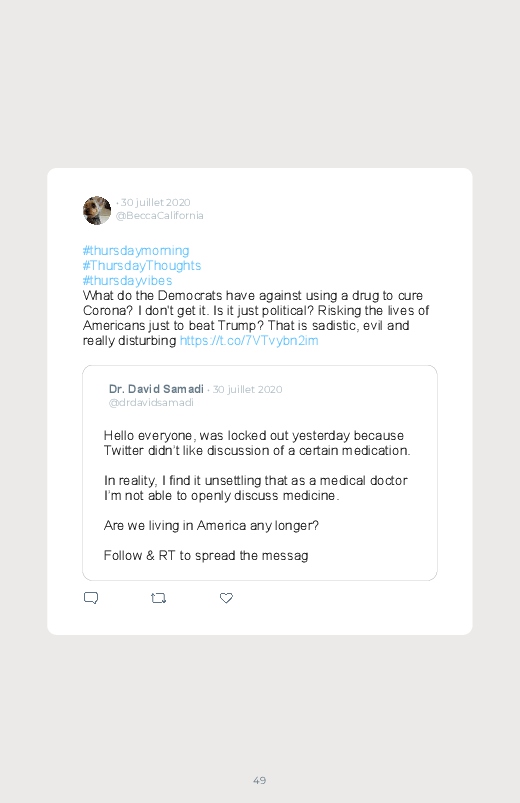Click 'Follow & RT to spread' line
Screen dimensions: 520x803
click(206, 556)
